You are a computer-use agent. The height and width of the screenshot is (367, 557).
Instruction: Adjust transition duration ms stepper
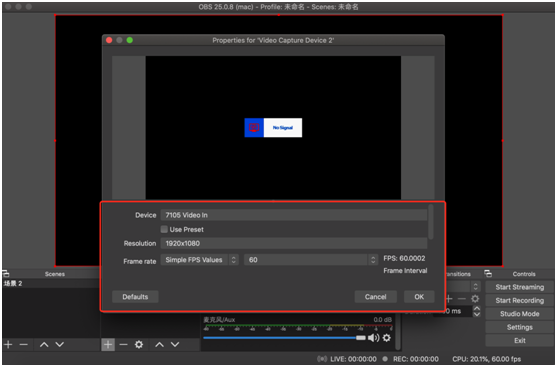tap(477, 311)
